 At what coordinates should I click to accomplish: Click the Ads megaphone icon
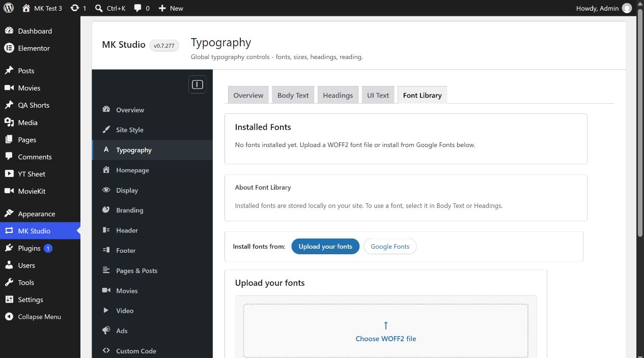[x=106, y=331]
